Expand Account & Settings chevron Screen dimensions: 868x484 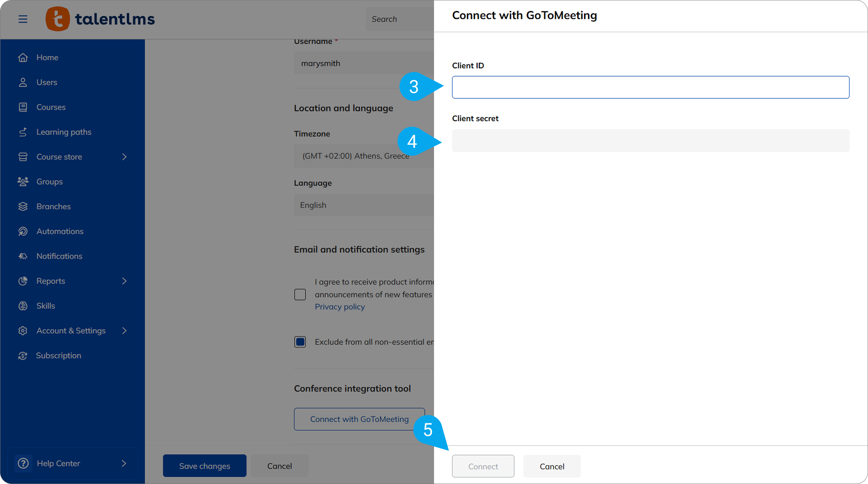124,331
